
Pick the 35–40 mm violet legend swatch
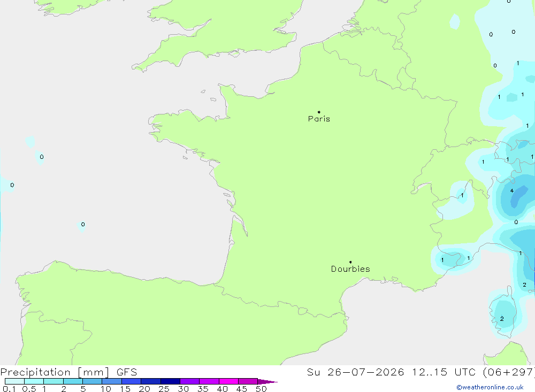(209, 381)
